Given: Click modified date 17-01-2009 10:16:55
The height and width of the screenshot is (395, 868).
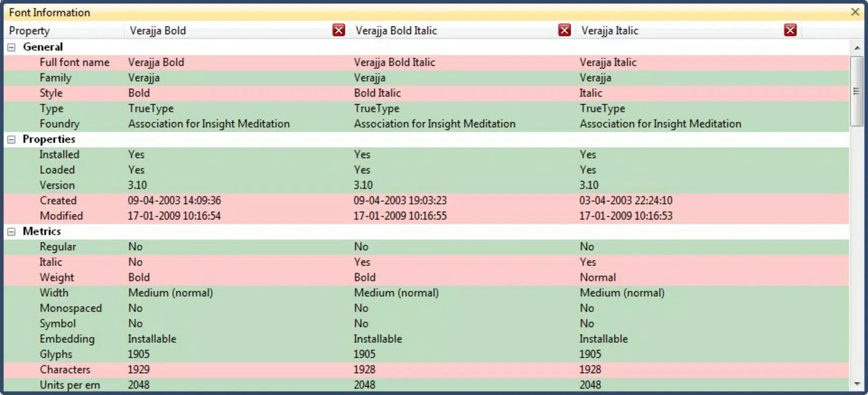Looking at the screenshot, I should pyautogui.click(x=400, y=216).
